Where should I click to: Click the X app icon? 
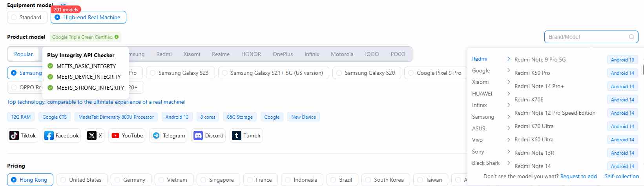[92, 135]
